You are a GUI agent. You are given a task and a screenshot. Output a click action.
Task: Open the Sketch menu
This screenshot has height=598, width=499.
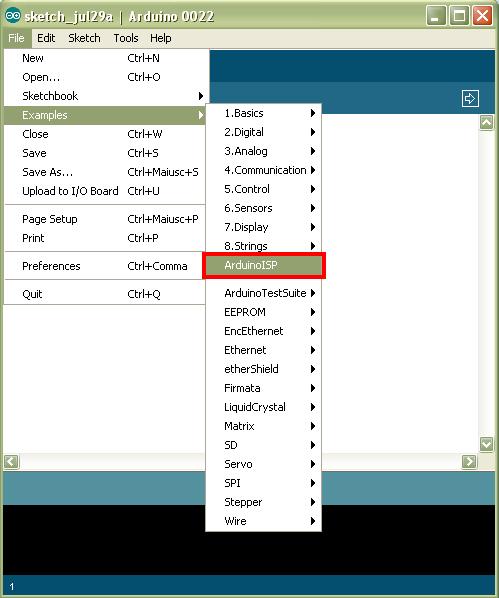[84, 38]
